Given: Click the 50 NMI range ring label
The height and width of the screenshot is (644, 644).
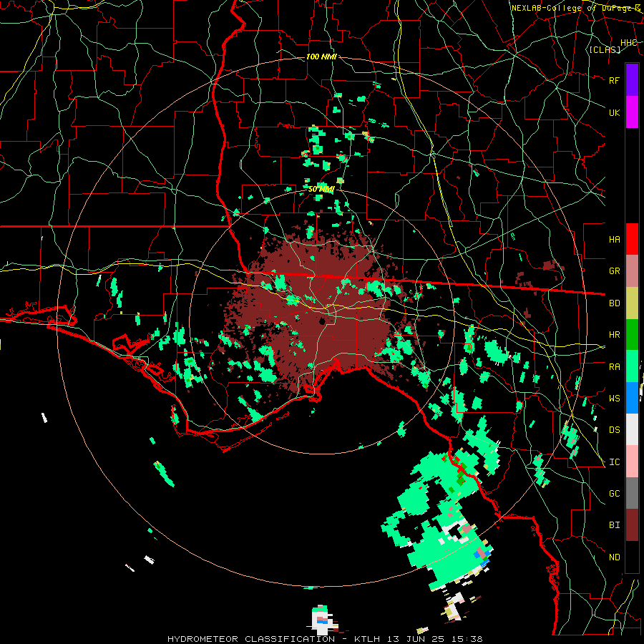Looking at the screenshot, I should click(x=321, y=190).
